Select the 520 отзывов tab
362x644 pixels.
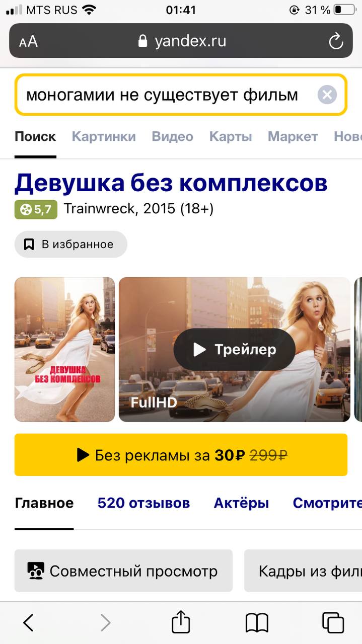point(143,503)
